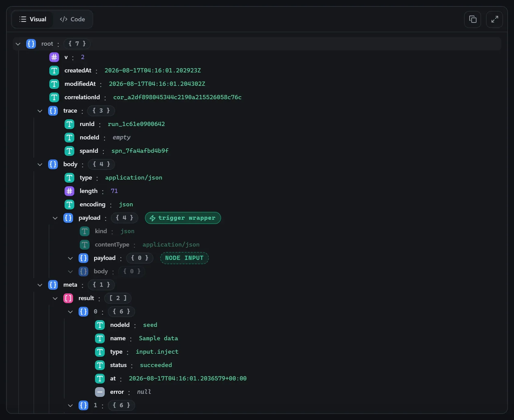
Task: Click the result [ 2 ] count badge
Action: pyautogui.click(x=118, y=298)
